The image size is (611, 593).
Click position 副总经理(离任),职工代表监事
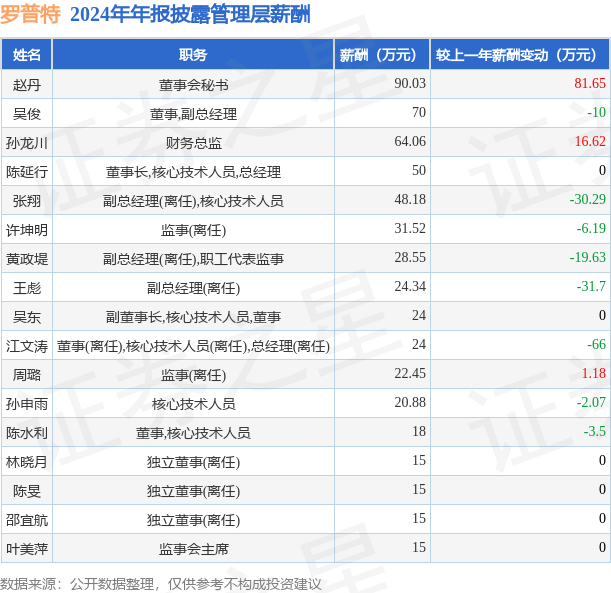click(193, 259)
